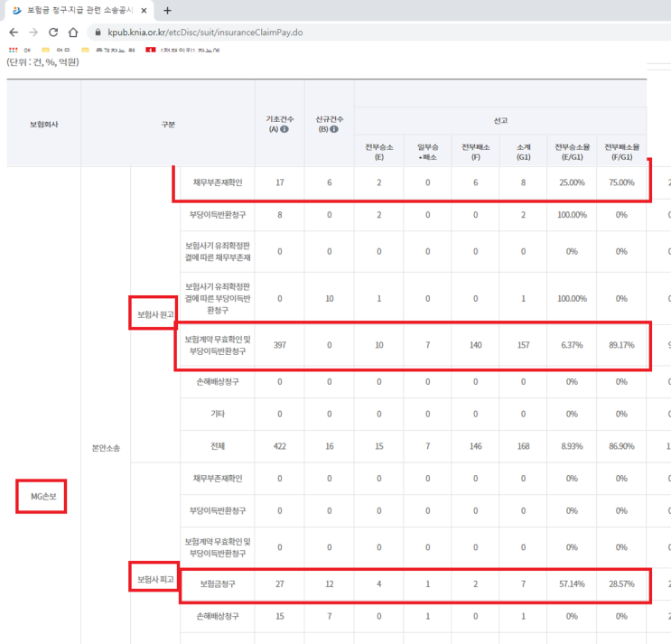
Task: Select the MG손보 company cell
Action: pos(43,497)
